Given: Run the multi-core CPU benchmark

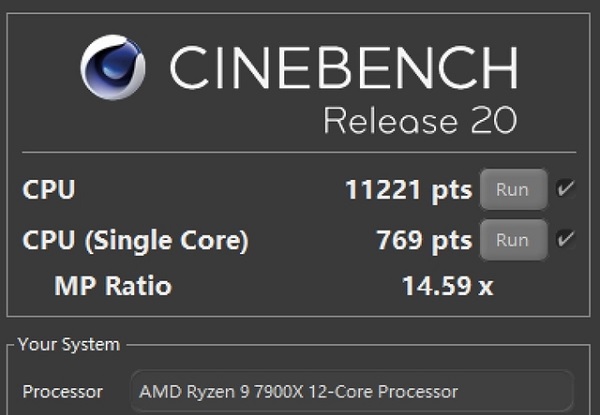Looking at the screenshot, I should click(513, 189).
